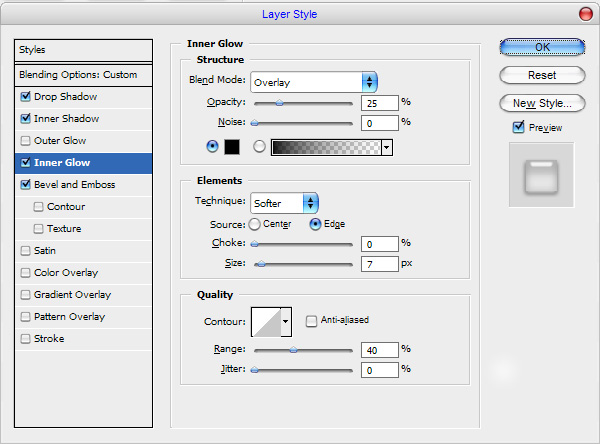The height and width of the screenshot is (444, 600).
Task: Choose Edge as glow source
Action: [315, 224]
